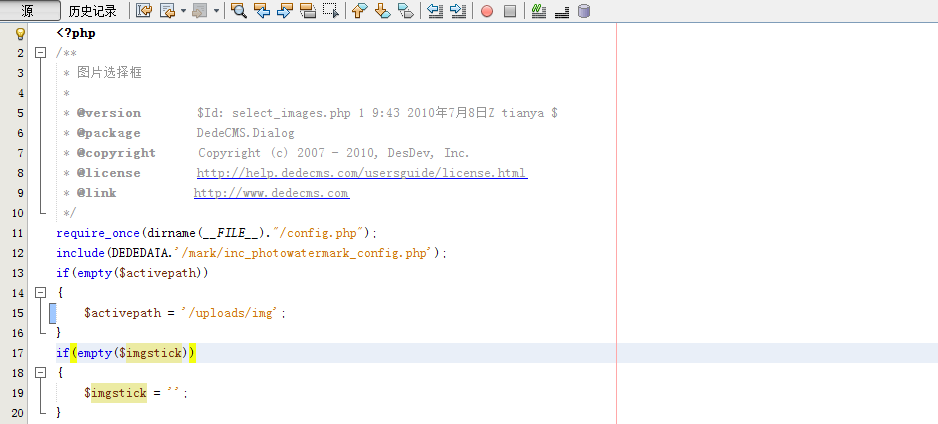Click the lightbulb hint icon on line 1
This screenshot has height=424, width=938.
(x=19, y=33)
